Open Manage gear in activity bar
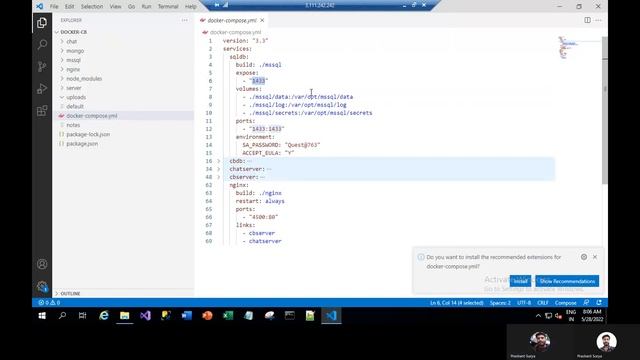640x360 pixels. pyautogui.click(x=42, y=286)
